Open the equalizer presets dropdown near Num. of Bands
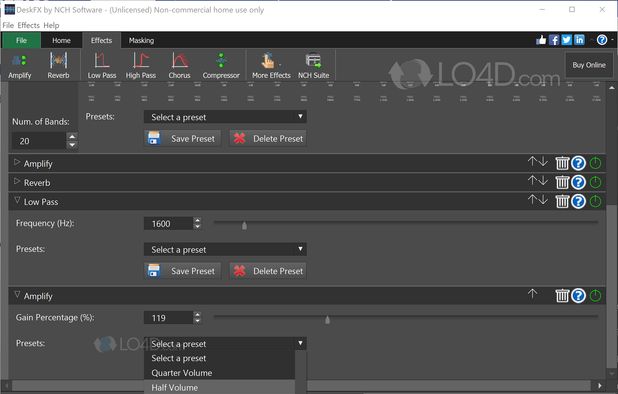This screenshot has height=394, width=618. tap(225, 117)
